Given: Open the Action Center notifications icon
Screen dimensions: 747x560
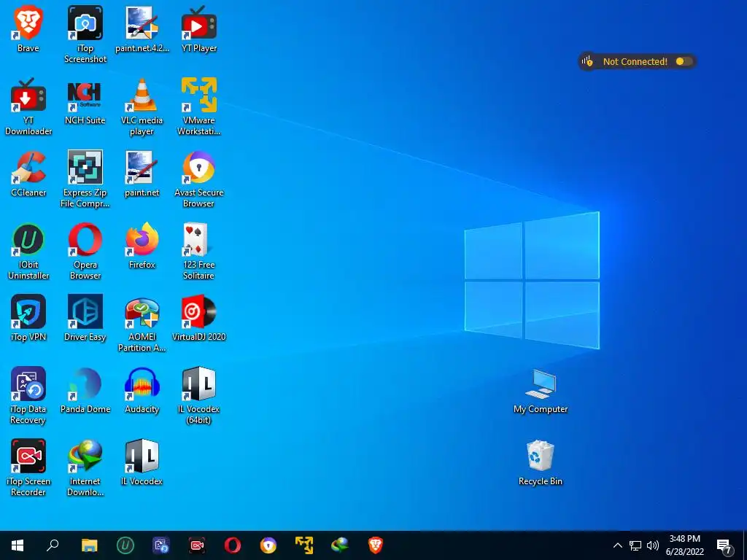Looking at the screenshot, I should [724, 545].
